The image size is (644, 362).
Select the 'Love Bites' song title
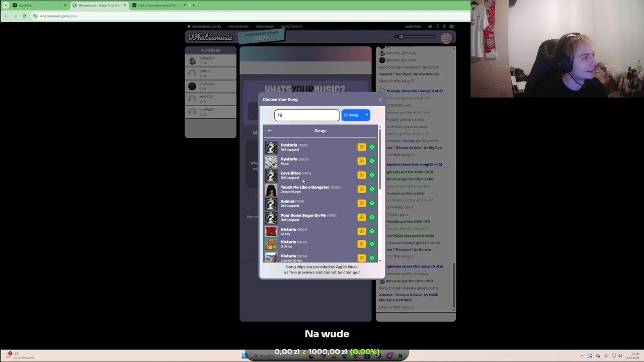291,173
